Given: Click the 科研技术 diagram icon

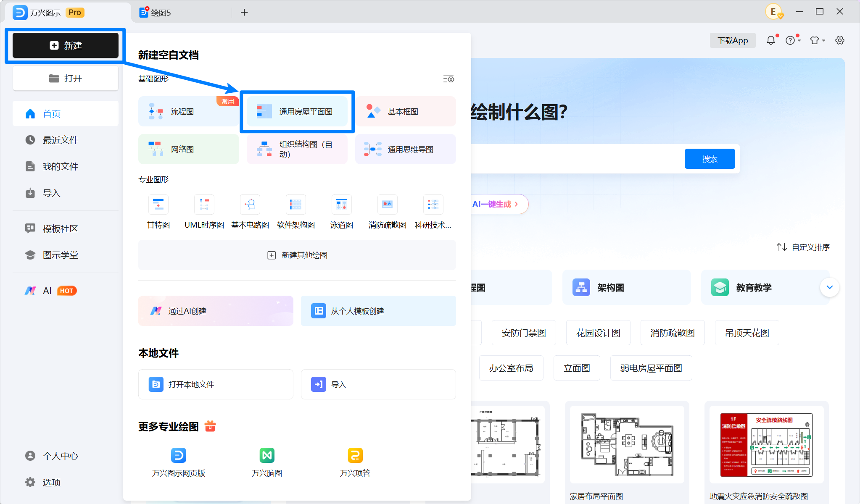Looking at the screenshot, I should coord(433,205).
